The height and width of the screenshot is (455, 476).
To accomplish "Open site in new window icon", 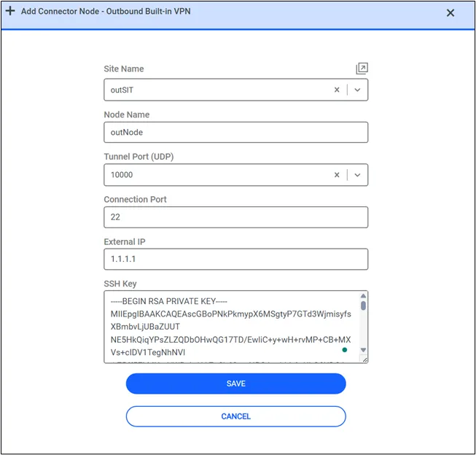I will coord(362,69).
